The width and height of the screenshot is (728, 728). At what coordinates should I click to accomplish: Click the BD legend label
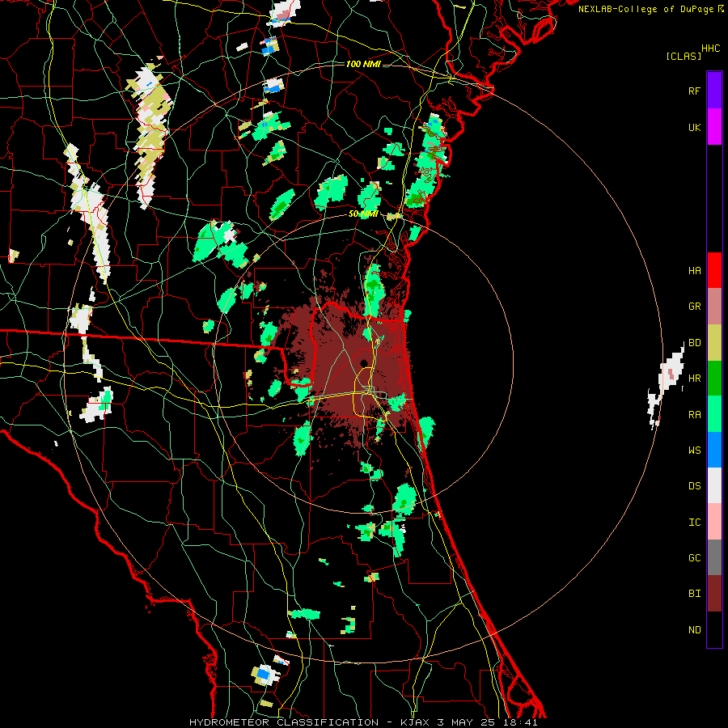[x=694, y=343]
